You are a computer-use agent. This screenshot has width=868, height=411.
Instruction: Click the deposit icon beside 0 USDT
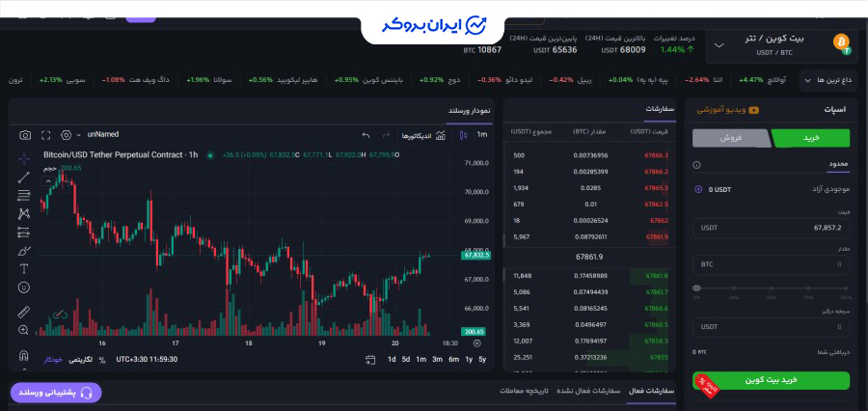coord(698,189)
